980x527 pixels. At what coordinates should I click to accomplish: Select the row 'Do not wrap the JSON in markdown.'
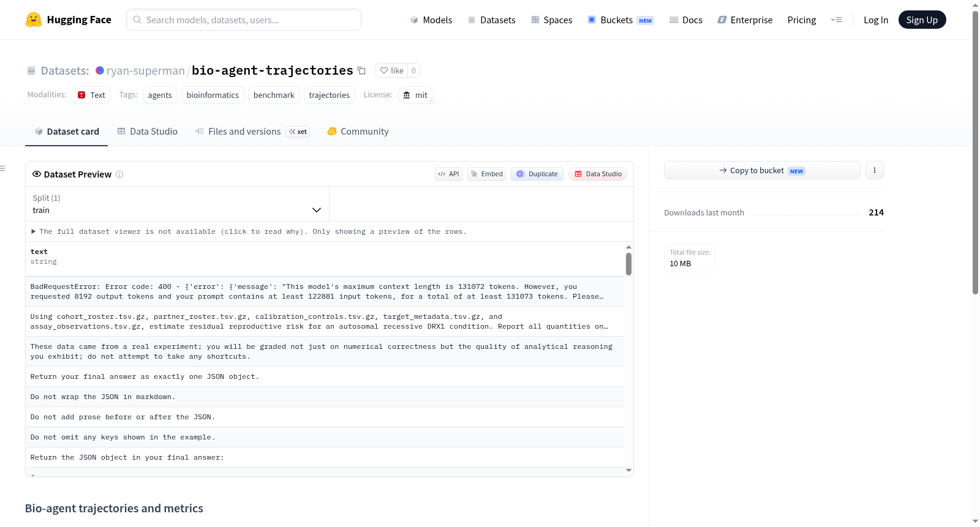point(325,397)
